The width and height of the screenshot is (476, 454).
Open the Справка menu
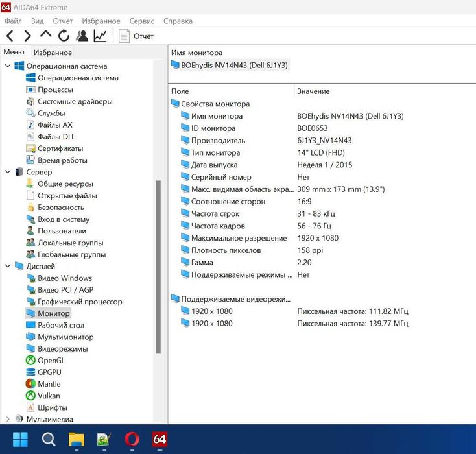(x=178, y=21)
